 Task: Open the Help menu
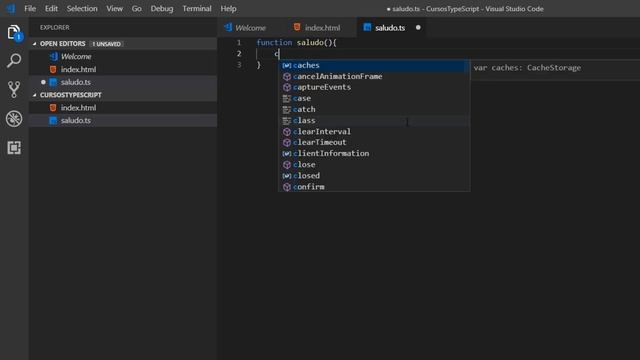tap(228, 9)
